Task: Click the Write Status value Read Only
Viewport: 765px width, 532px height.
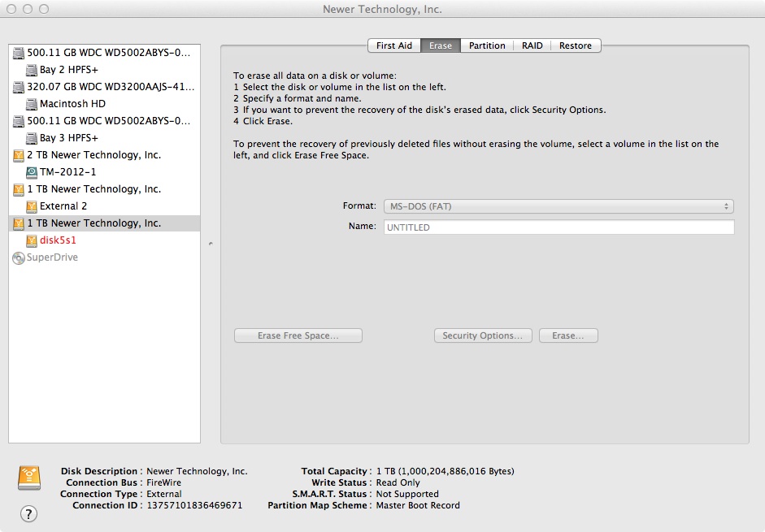Action: pyautogui.click(x=398, y=482)
